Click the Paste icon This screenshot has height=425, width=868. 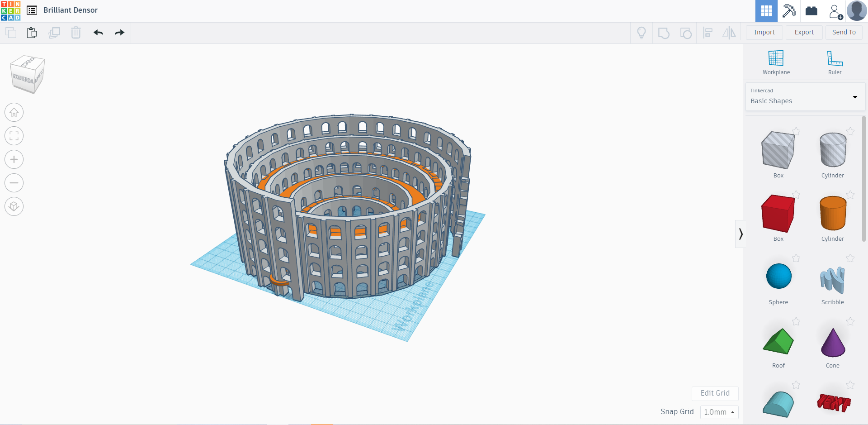pos(32,33)
